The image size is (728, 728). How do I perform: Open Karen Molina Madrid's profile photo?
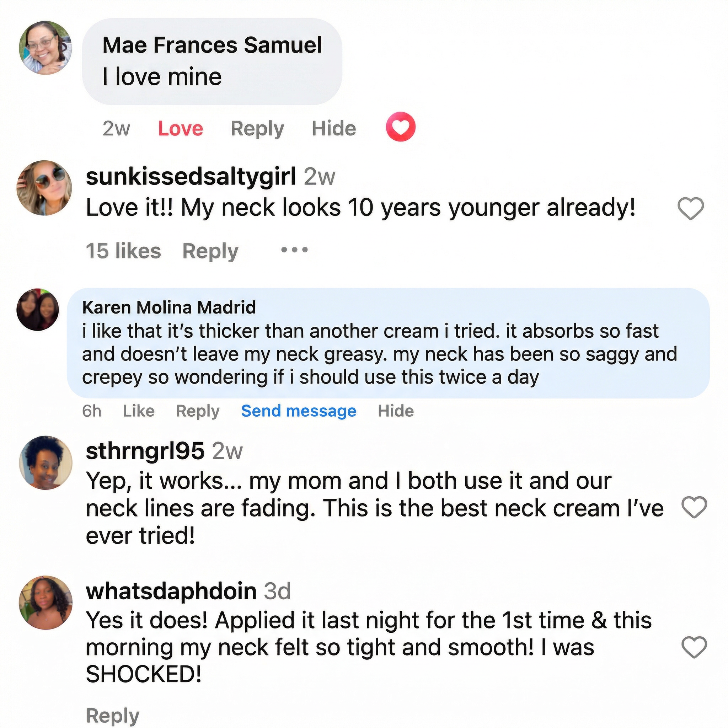point(38,310)
